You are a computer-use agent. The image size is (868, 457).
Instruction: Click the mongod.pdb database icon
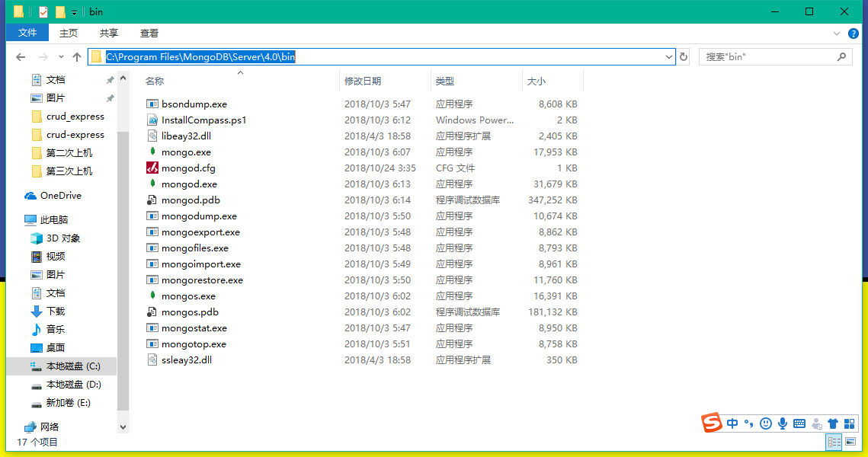click(x=152, y=200)
